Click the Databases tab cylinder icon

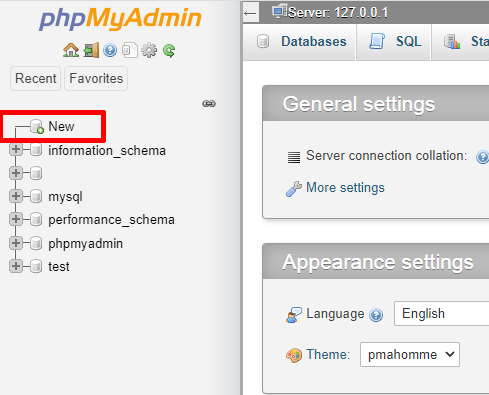[x=263, y=42]
